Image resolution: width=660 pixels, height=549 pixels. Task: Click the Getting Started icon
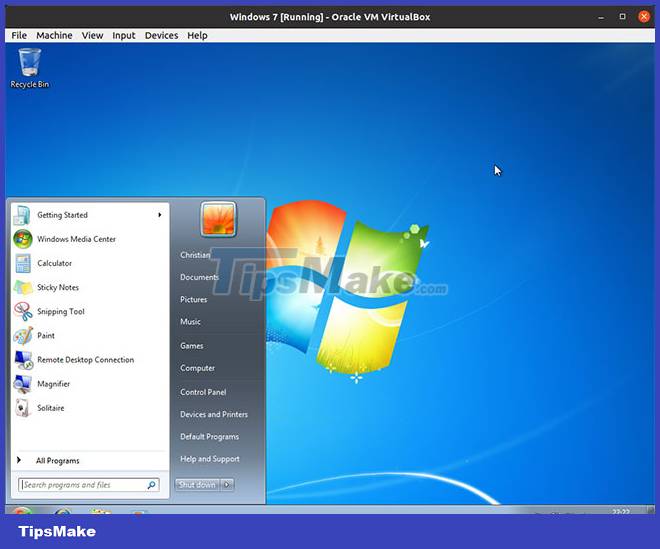[x=22, y=215]
